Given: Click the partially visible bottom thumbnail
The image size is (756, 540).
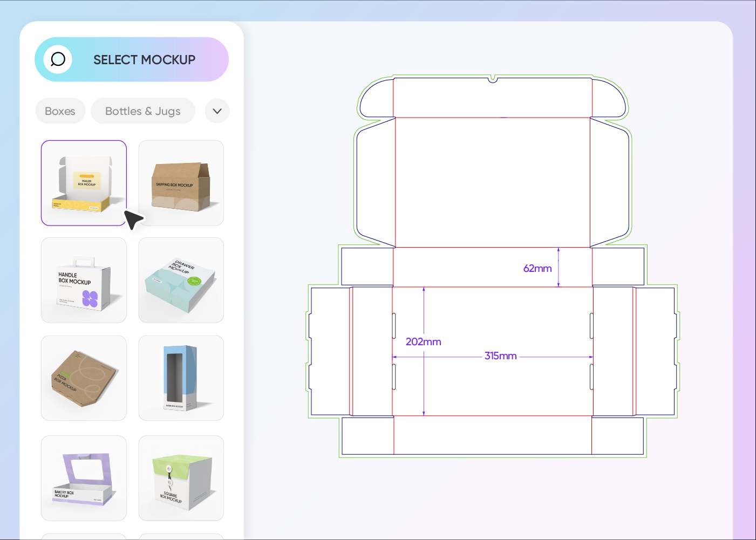Looking at the screenshot, I should click(x=84, y=537).
